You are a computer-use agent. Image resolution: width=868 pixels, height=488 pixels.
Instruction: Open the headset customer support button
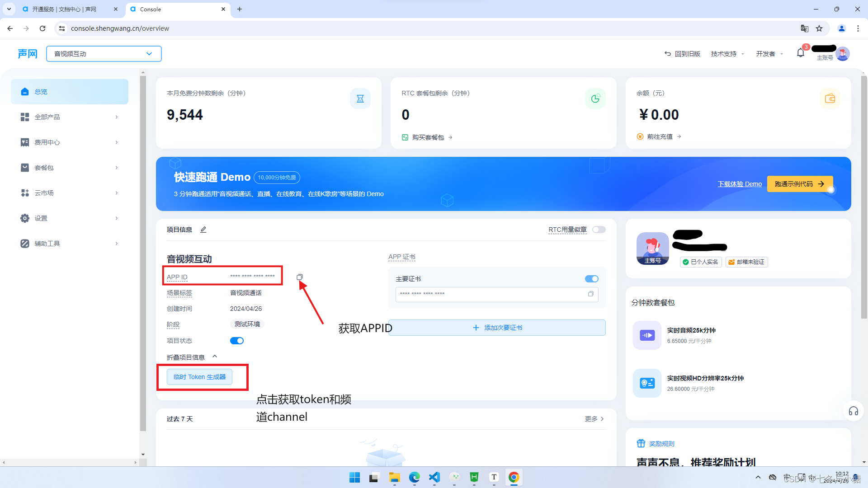pos(853,411)
